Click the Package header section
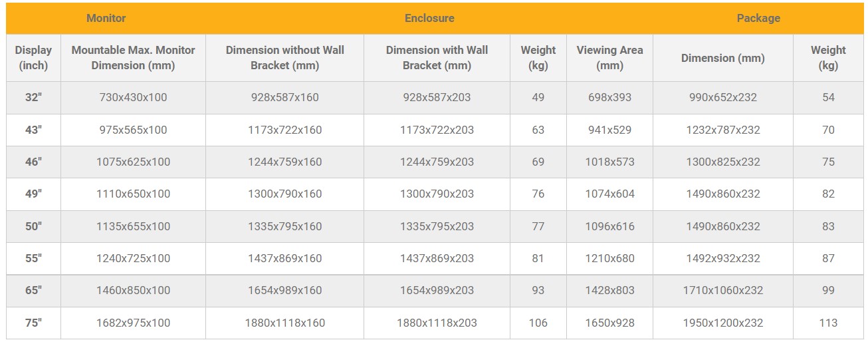868x342 pixels. (758, 18)
